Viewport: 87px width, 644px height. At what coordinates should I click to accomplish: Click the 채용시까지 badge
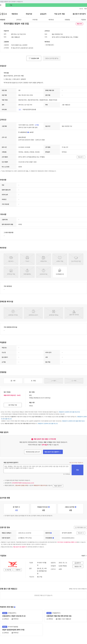pos(79,24)
